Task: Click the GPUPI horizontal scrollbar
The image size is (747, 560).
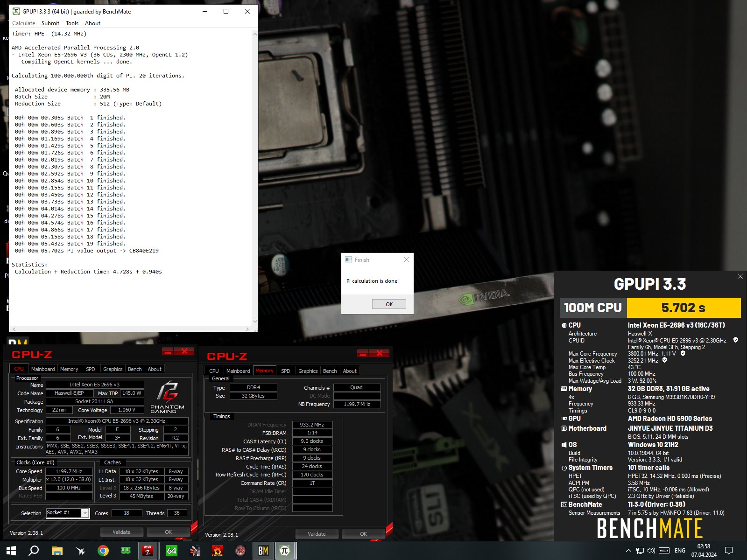Action: click(130, 329)
